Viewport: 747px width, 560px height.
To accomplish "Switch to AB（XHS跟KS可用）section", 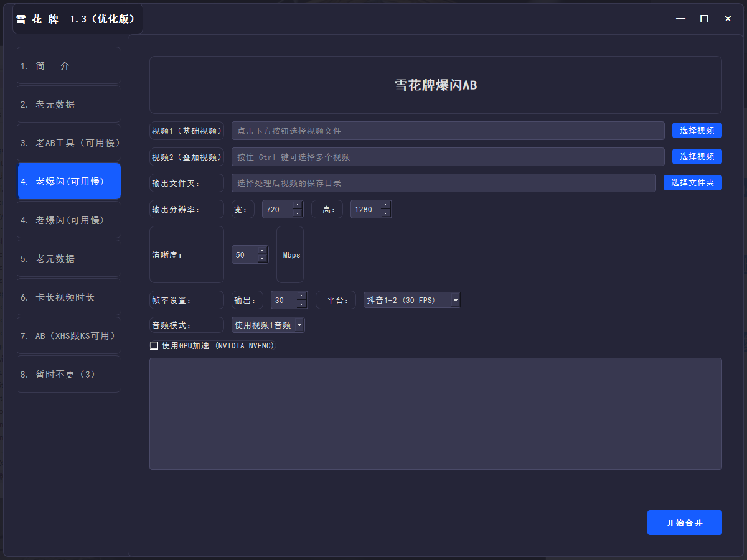I will [68, 335].
